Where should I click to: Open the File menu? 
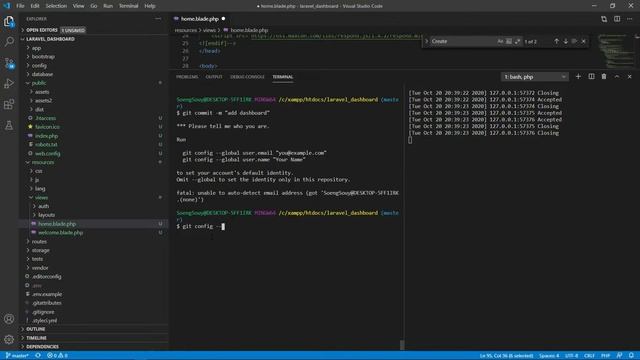tap(20, 6)
